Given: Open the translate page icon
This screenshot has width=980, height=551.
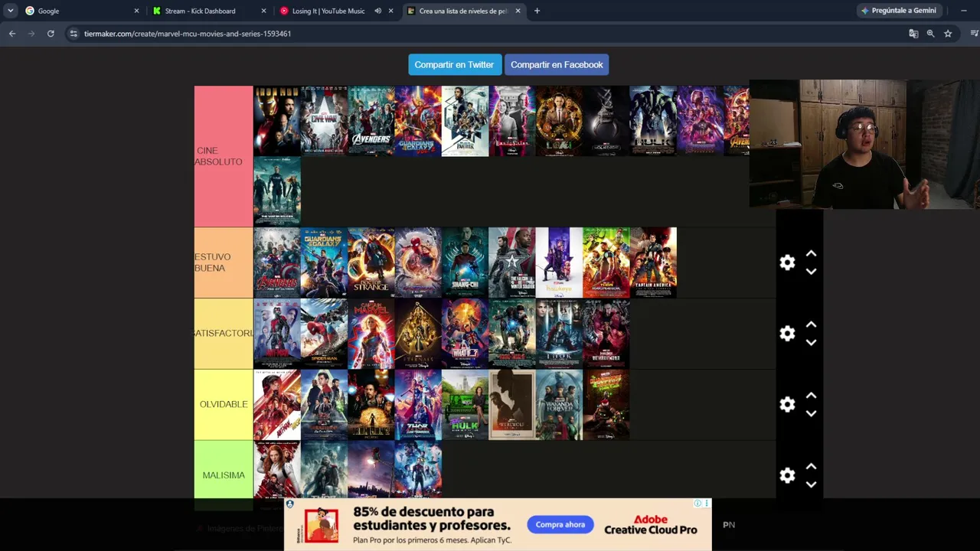Looking at the screenshot, I should coord(913,34).
